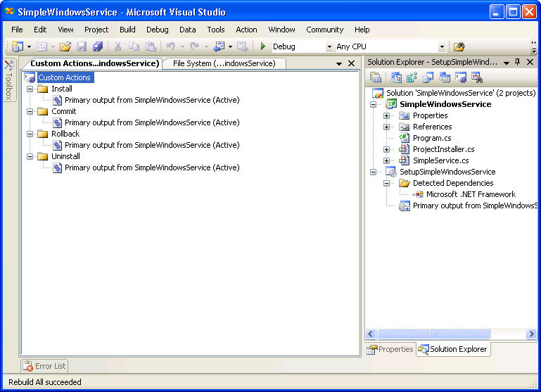Click the Copy icon in toolbar
Image resolution: width=541 pixels, height=392 pixels.
tap(134, 46)
